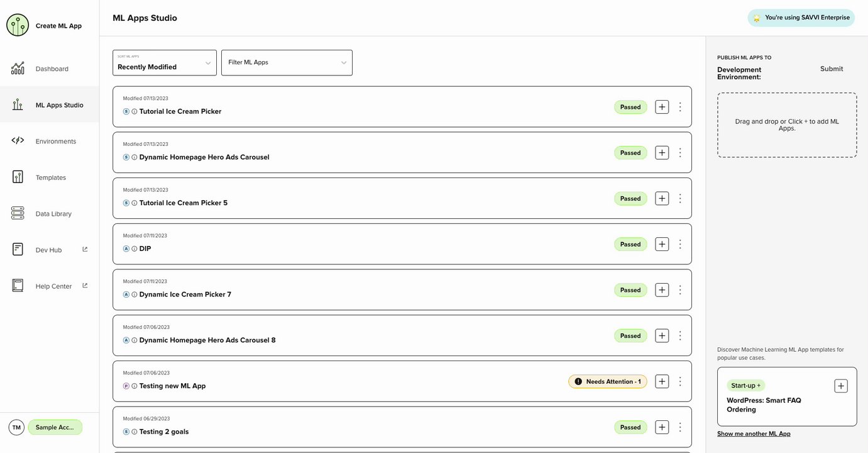Image resolution: width=868 pixels, height=453 pixels.
Task: Expand the Sort ML Apps dropdown
Action: coord(165,63)
